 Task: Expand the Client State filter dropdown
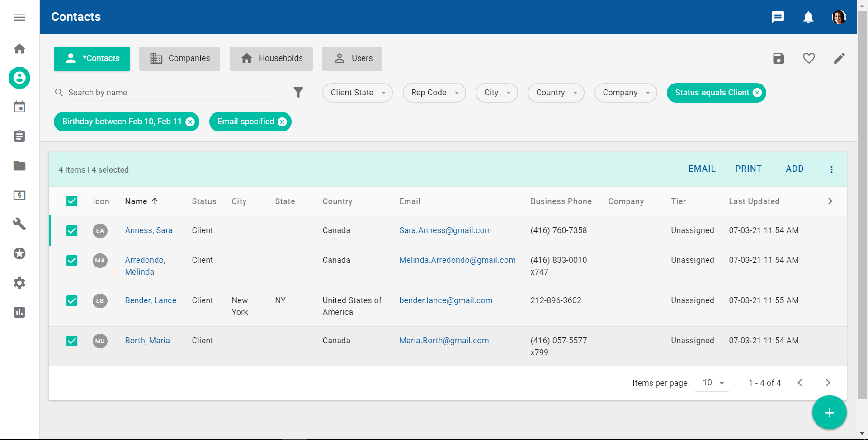357,93
